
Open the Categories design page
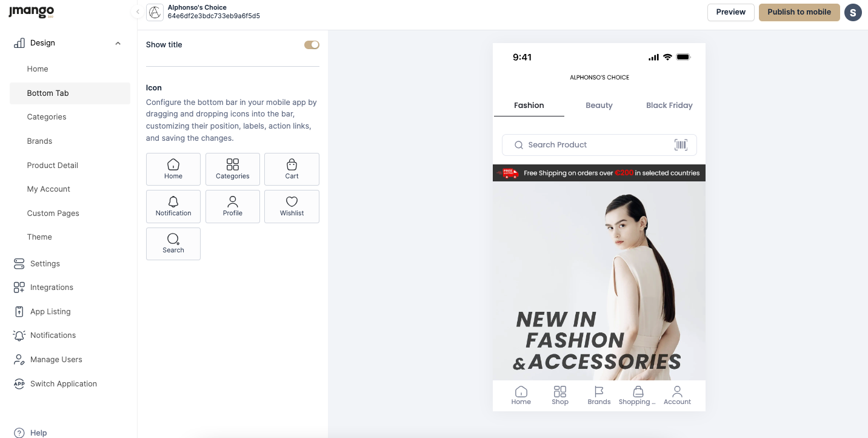click(x=47, y=117)
